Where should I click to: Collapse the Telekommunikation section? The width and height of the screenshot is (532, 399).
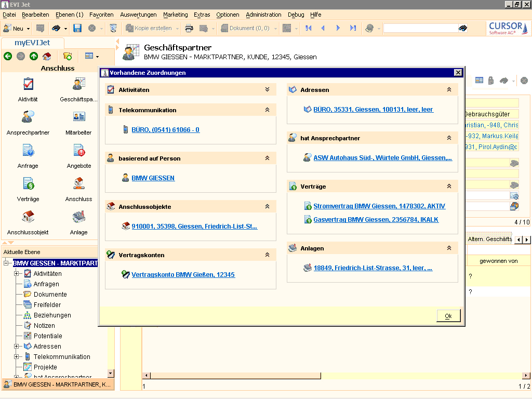(267, 110)
